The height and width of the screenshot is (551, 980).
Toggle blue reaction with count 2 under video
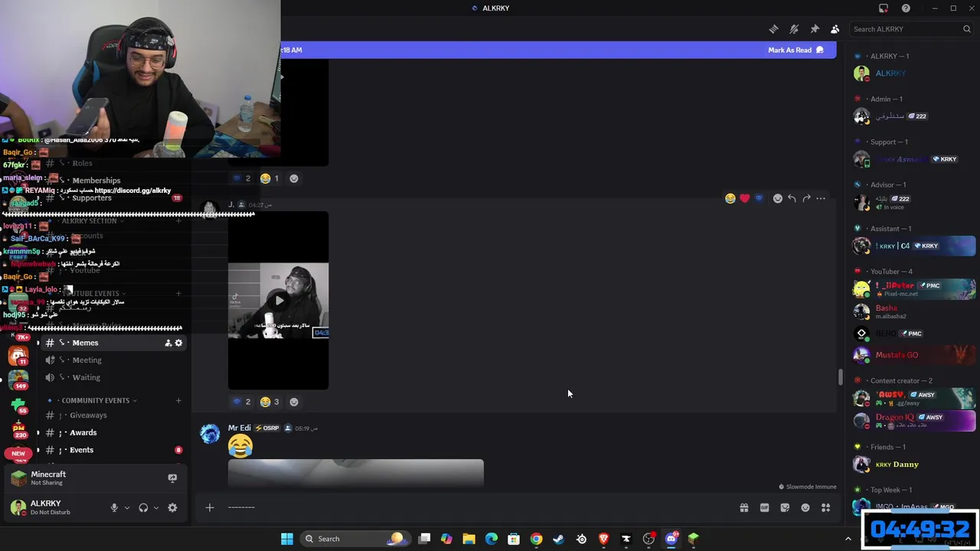pos(241,402)
